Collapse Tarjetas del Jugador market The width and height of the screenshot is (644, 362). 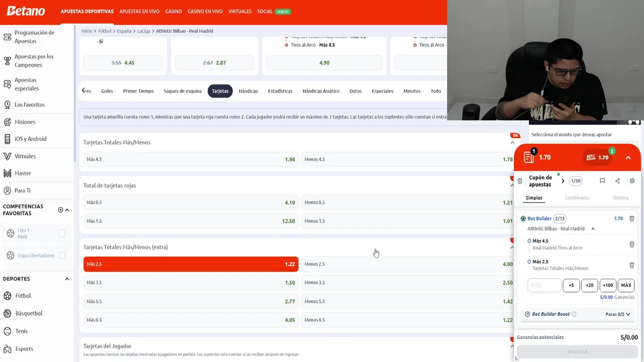pyautogui.click(x=512, y=346)
